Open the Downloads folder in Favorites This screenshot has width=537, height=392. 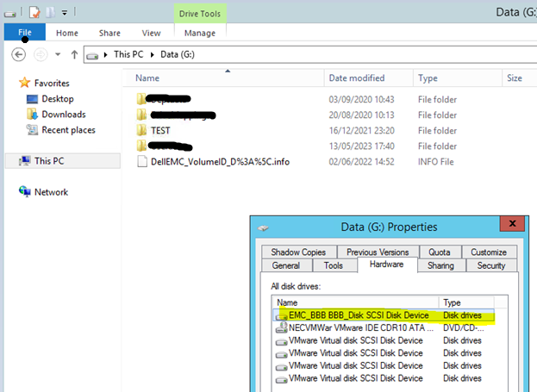(x=63, y=115)
